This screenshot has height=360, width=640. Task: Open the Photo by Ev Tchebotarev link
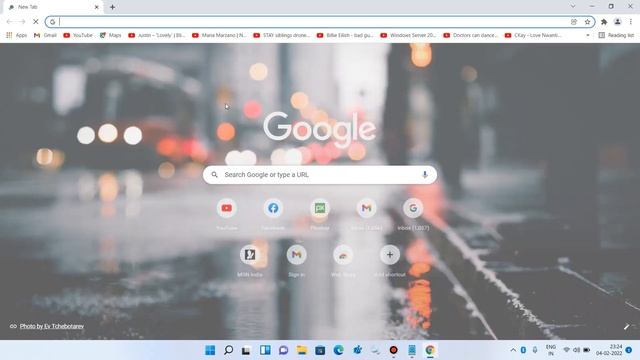point(52,326)
